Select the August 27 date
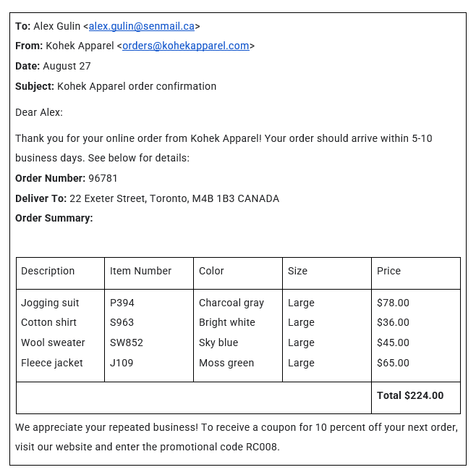476x475 pixels. pyautogui.click(x=67, y=66)
